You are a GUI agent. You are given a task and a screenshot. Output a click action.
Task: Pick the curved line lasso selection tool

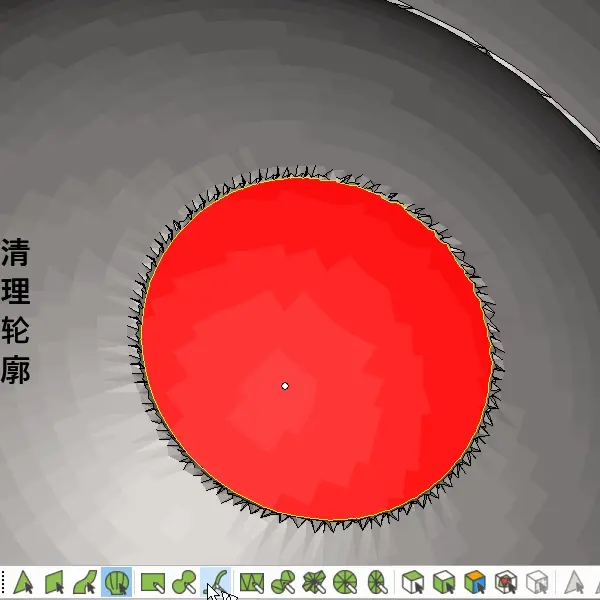point(216,582)
